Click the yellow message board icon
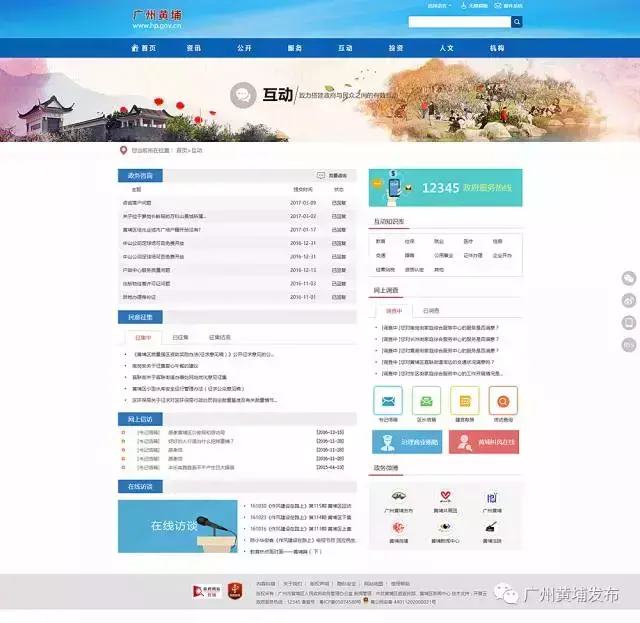This screenshot has width=640, height=623. 465,400
